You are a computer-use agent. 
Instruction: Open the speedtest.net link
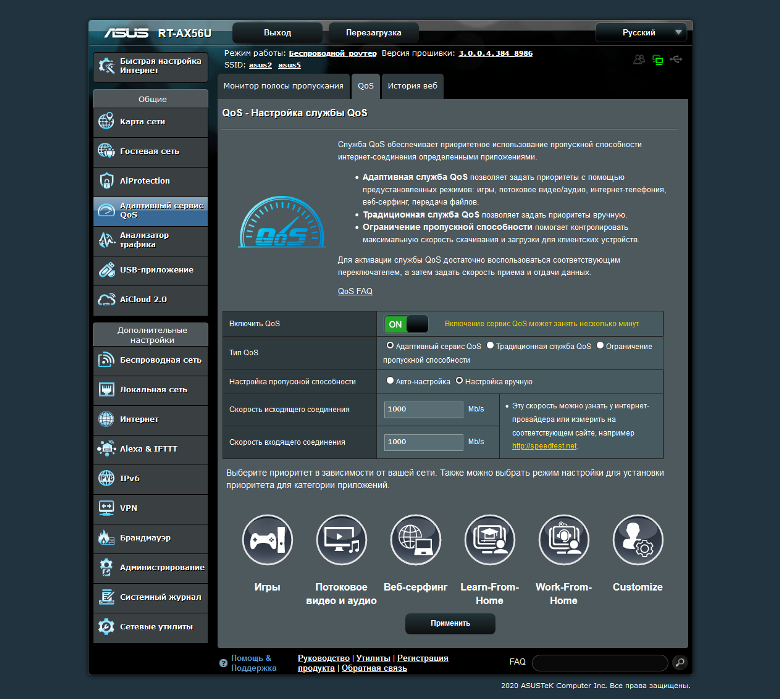click(544, 446)
